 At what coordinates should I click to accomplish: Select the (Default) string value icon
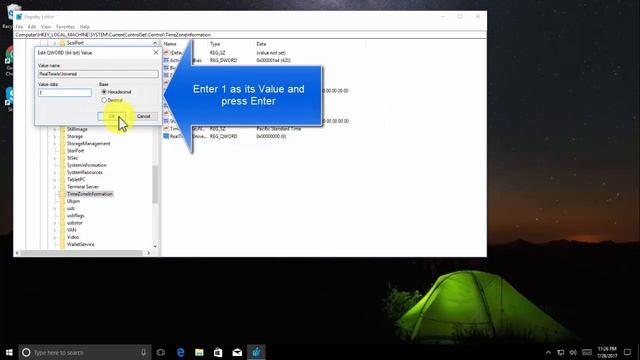[167, 53]
